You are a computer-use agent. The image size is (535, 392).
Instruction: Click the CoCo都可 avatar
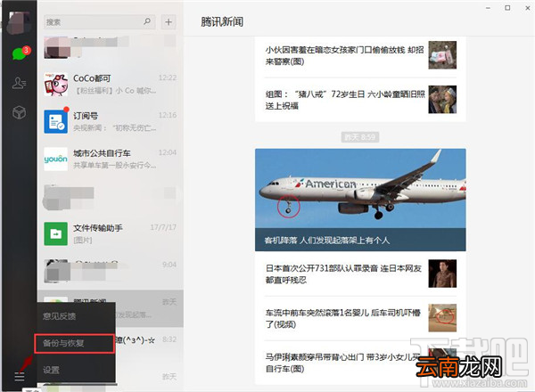point(56,84)
